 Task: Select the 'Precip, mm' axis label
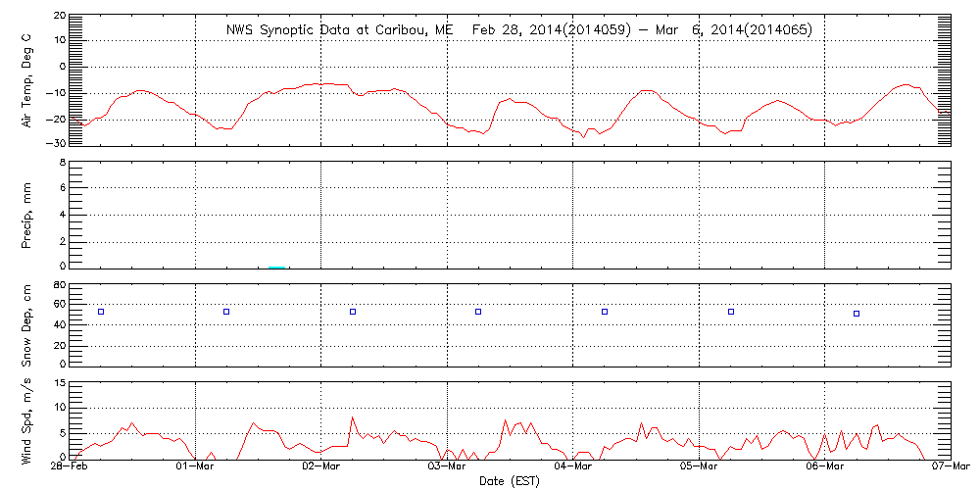[x=26, y=216]
